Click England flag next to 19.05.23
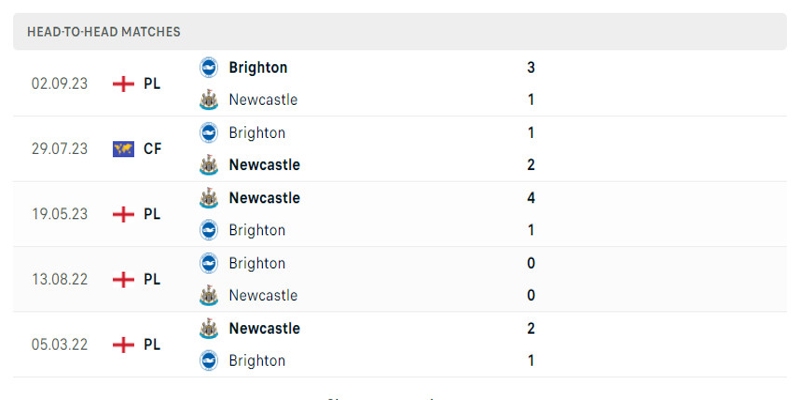Screen dimensions: 800x400 click(x=123, y=214)
